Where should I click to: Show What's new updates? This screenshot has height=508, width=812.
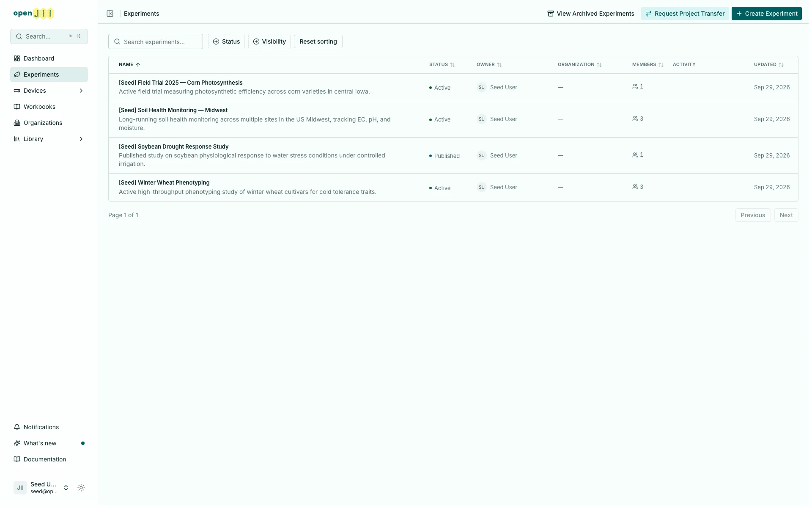point(49,443)
